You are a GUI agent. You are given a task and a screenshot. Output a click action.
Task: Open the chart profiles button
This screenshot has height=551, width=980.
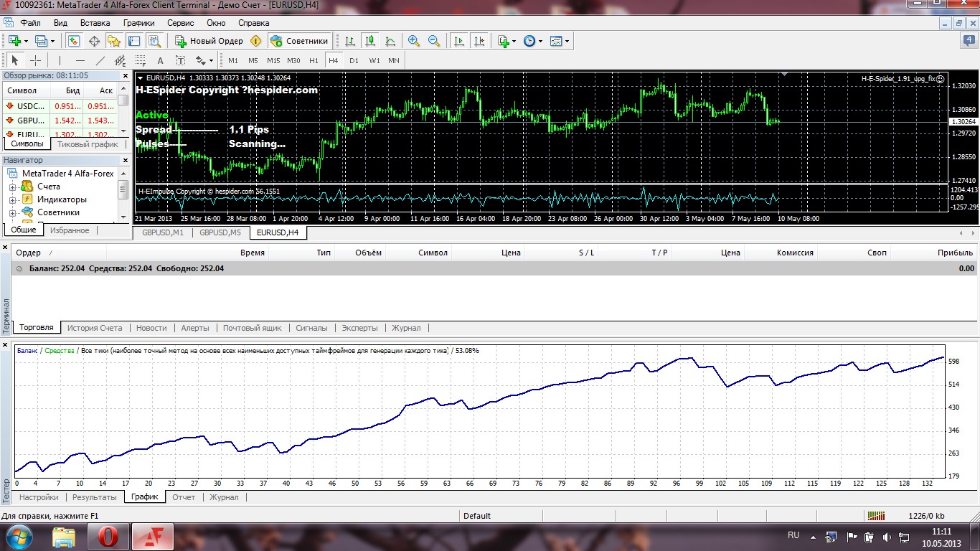point(44,41)
